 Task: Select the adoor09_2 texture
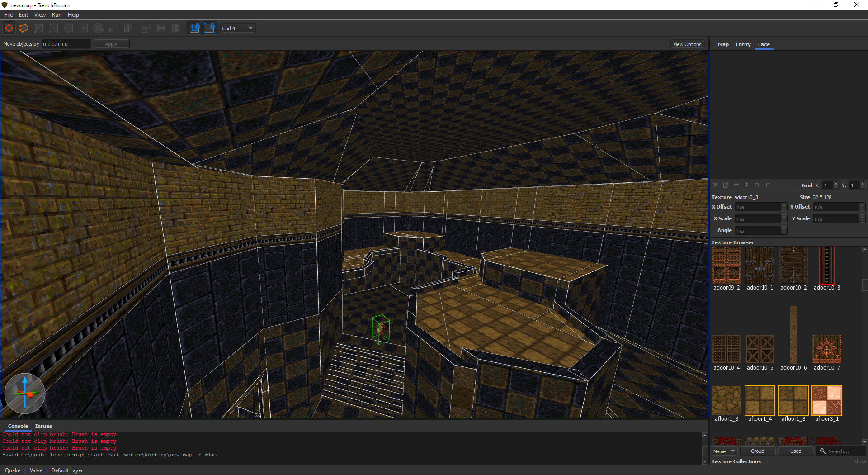point(726,266)
